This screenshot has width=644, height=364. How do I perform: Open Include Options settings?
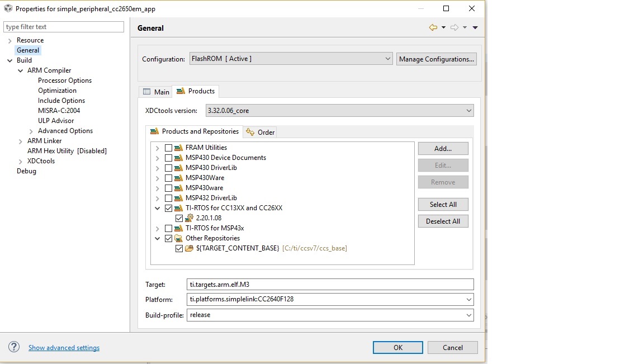tap(61, 101)
